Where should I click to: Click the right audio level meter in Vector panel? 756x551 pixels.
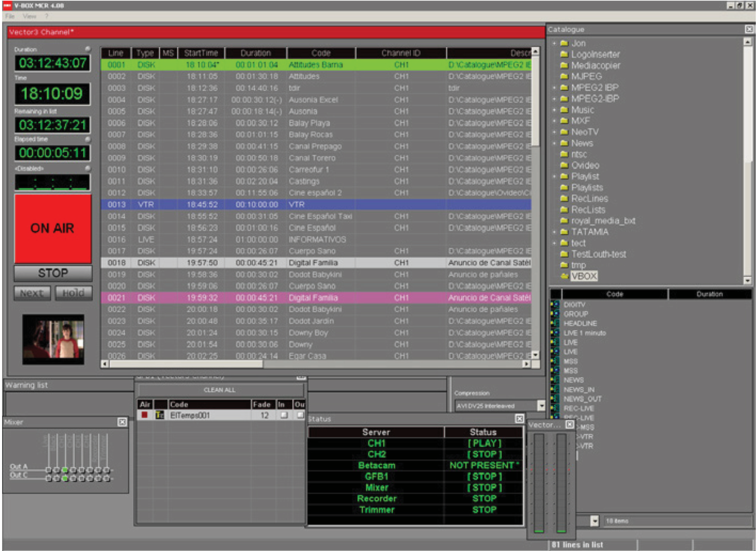point(561,483)
